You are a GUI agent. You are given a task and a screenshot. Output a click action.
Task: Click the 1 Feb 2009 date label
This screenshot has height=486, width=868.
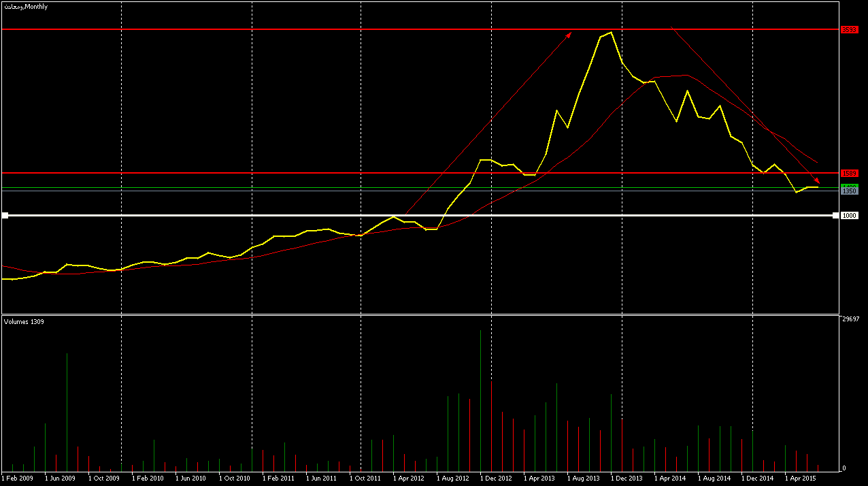(17, 479)
